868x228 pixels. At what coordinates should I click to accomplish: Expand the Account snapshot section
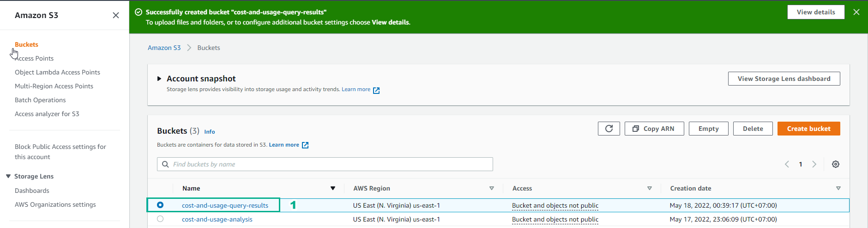tap(159, 79)
